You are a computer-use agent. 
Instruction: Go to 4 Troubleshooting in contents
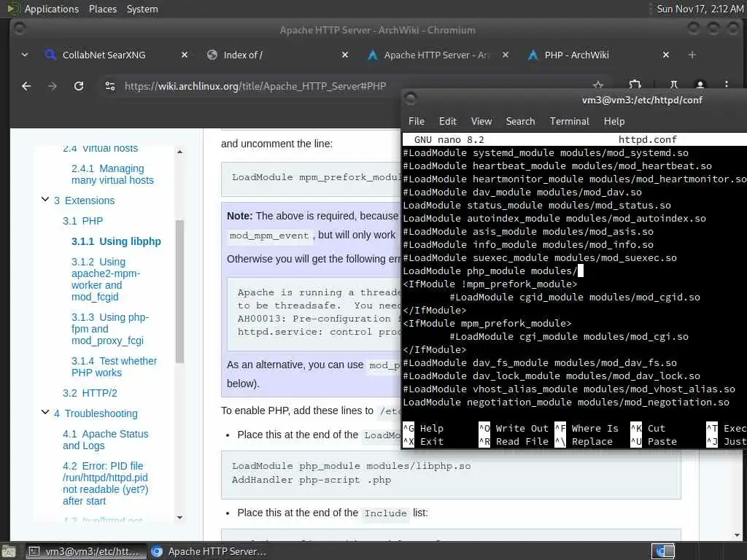pos(96,413)
